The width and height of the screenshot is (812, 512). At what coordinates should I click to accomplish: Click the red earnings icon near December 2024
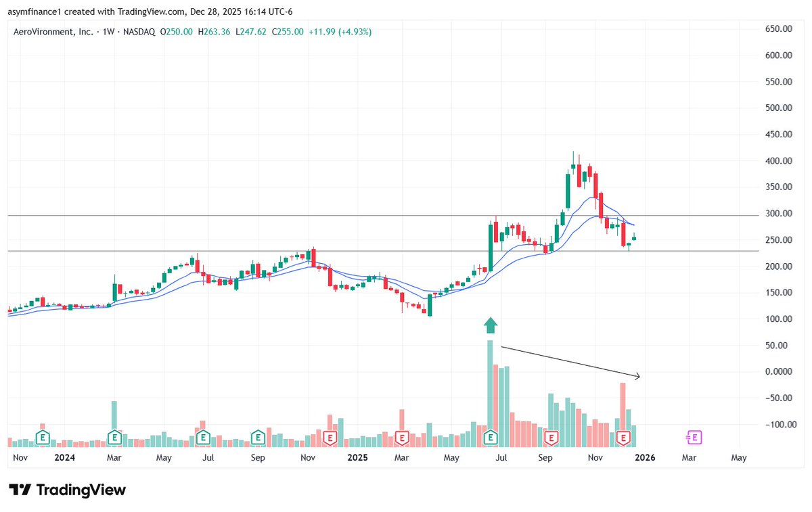point(329,438)
